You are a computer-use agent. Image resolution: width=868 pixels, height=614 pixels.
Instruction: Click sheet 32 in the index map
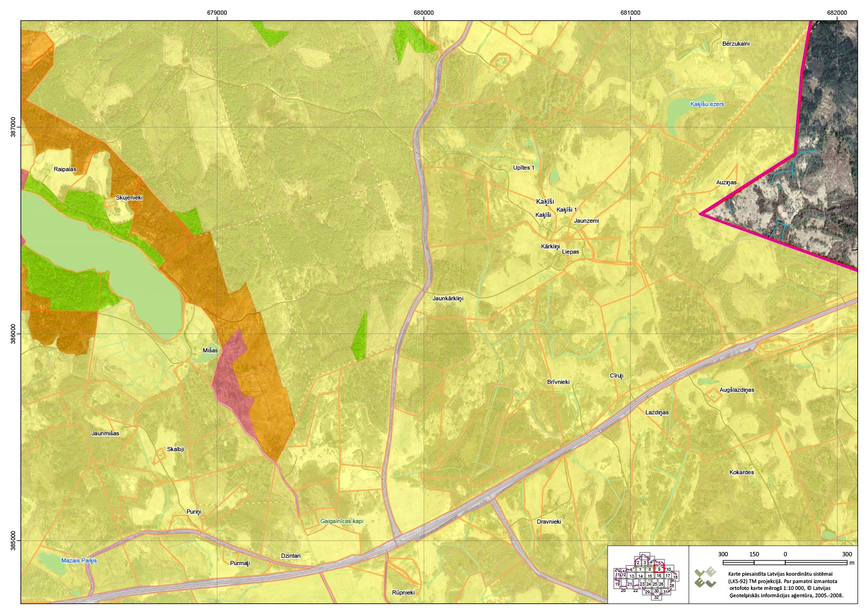tap(656, 597)
